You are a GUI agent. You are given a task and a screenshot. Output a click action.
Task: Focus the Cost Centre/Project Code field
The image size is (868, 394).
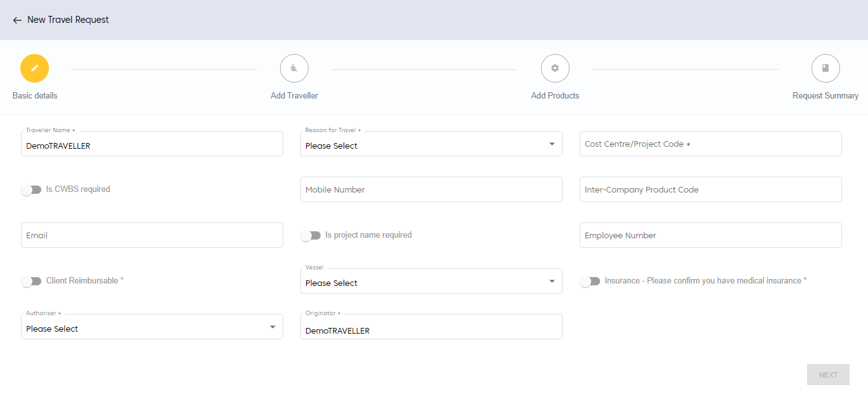tap(710, 144)
